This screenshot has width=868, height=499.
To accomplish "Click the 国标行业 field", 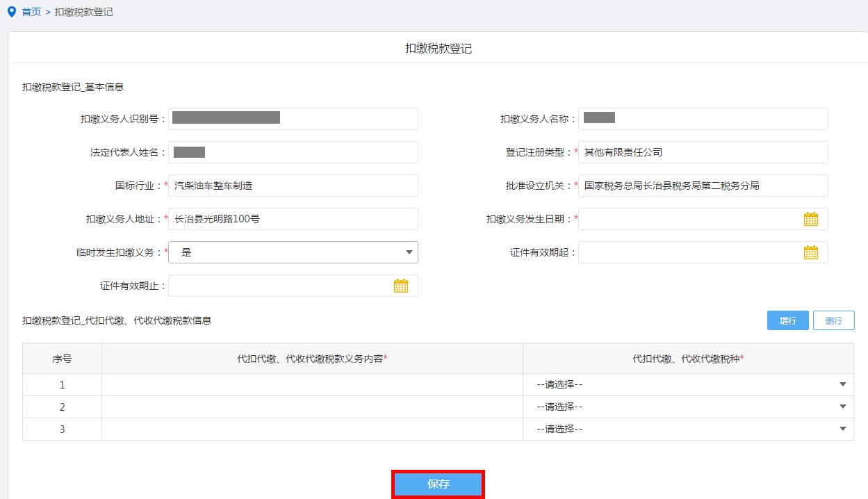I will tap(293, 186).
